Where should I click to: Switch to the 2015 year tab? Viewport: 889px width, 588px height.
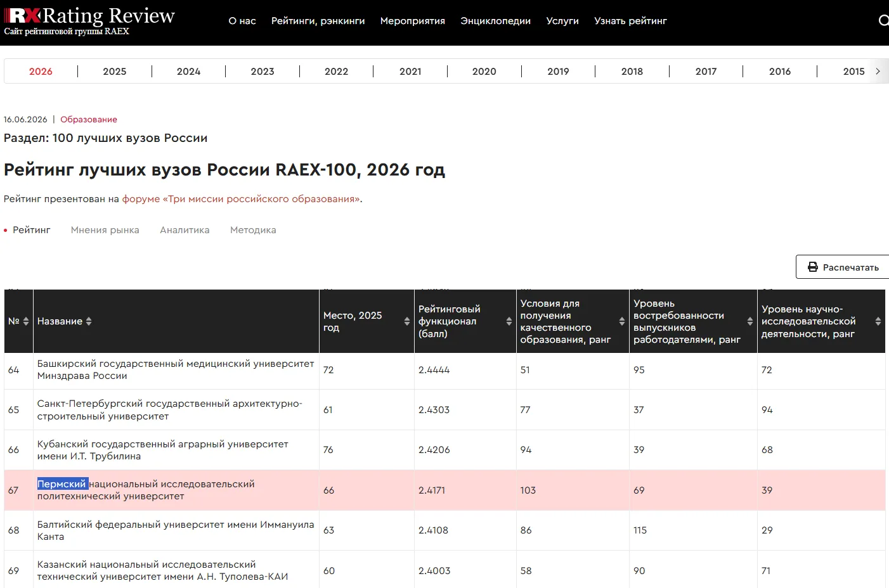pyautogui.click(x=853, y=72)
